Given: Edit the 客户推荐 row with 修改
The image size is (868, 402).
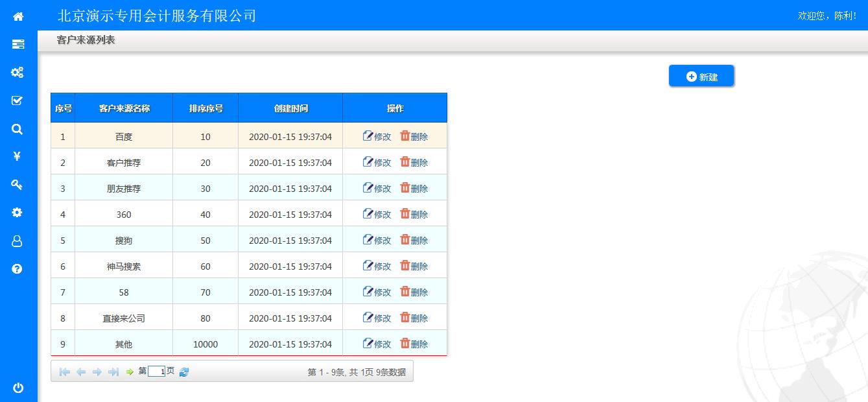Looking at the screenshot, I should [x=377, y=162].
